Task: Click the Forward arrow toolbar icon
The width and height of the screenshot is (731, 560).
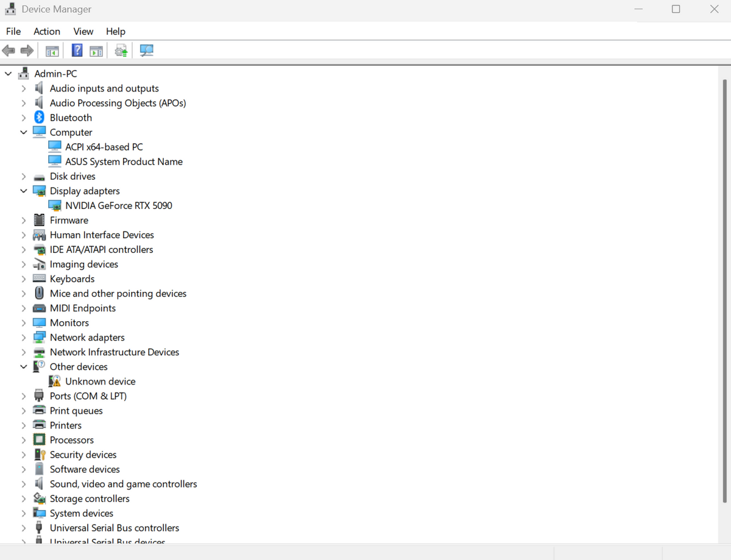Action: [x=26, y=51]
